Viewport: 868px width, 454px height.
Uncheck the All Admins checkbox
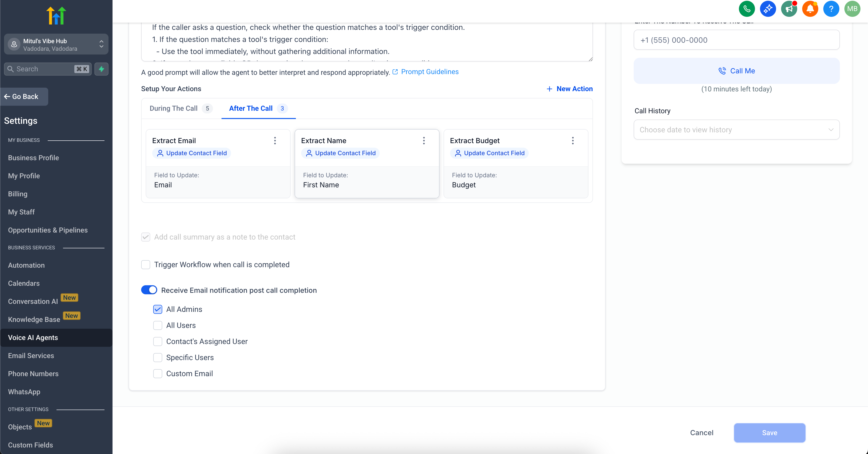click(x=158, y=309)
